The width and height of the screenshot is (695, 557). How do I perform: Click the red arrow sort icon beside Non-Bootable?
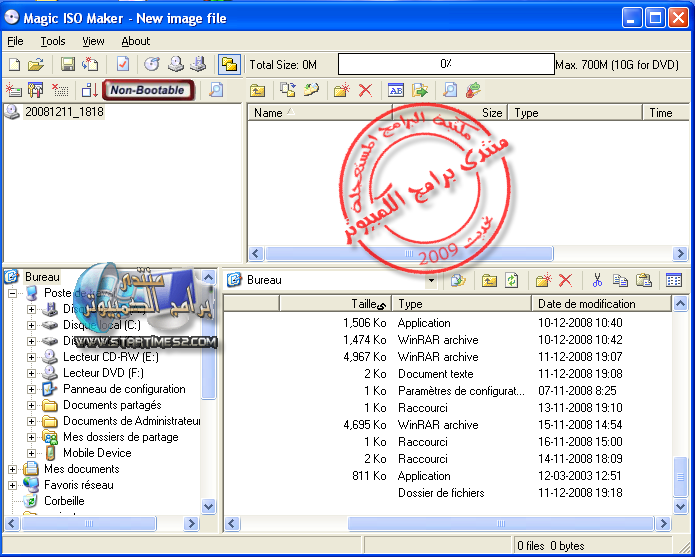point(90,90)
